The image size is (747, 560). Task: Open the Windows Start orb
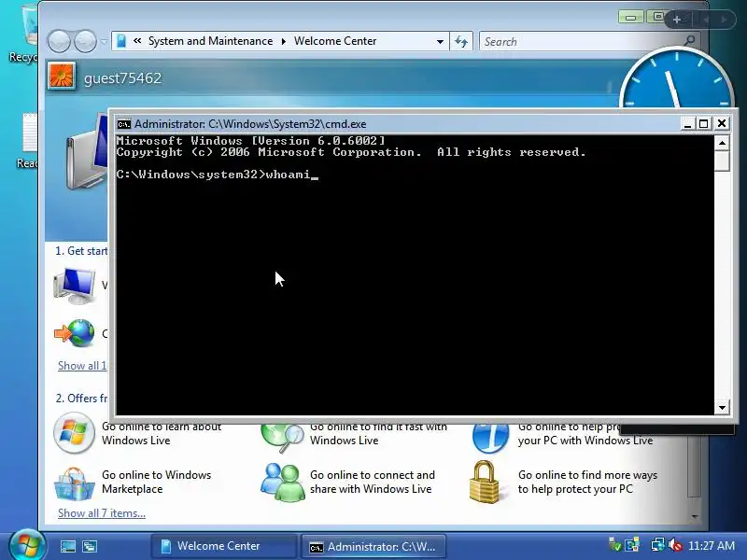[x=27, y=546]
